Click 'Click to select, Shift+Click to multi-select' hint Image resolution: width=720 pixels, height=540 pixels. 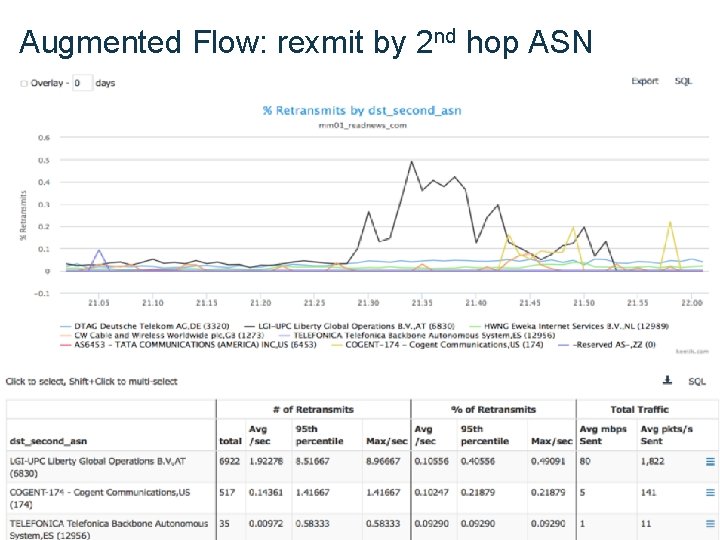pyautogui.click(x=91, y=382)
